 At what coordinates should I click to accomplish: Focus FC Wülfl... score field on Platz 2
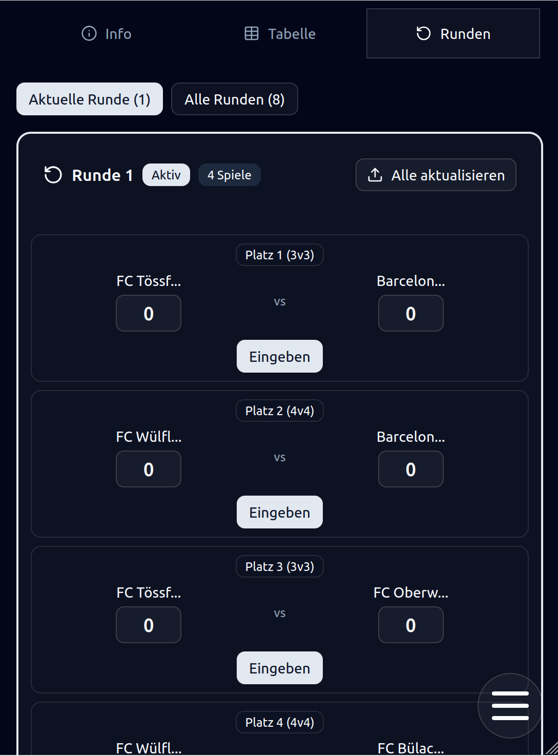tap(149, 469)
